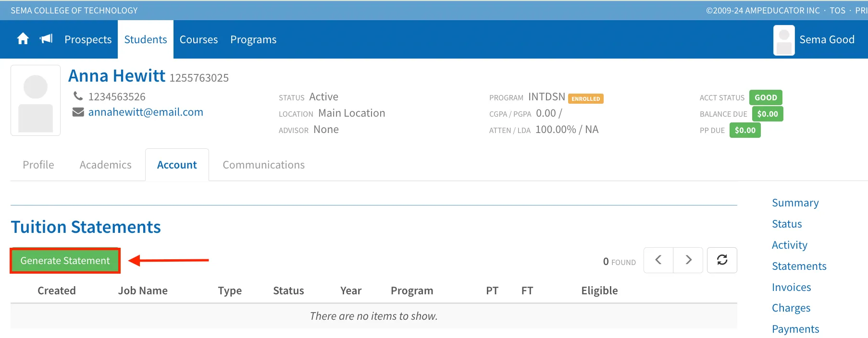This screenshot has height=338, width=868.
Task: Switch to the Academics tab
Action: (x=106, y=165)
